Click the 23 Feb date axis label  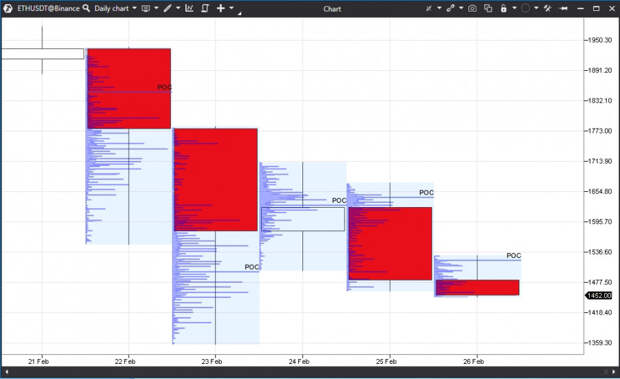click(x=212, y=361)
